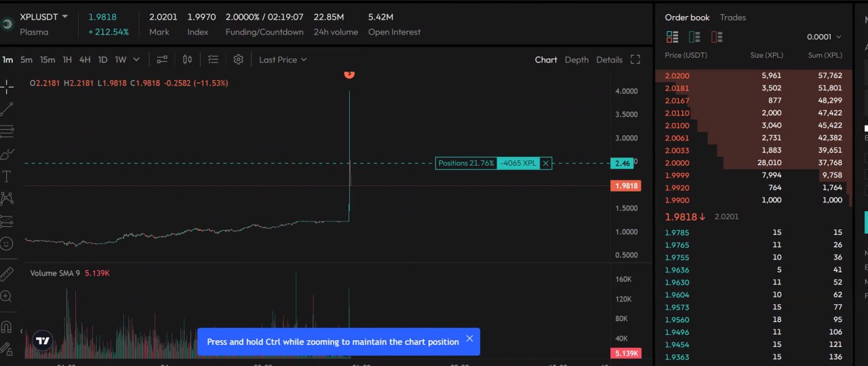
Task: Select the brush drawing tool
Action: coord(7,154)
